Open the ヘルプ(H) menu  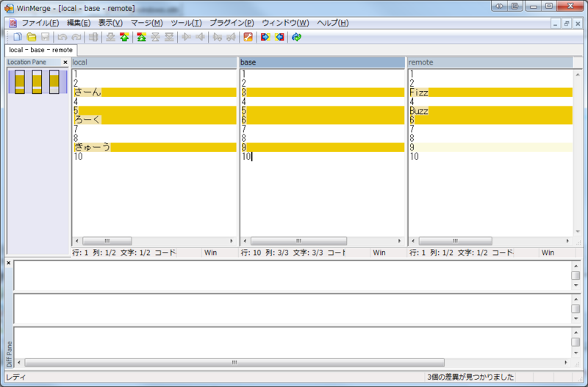333,23
